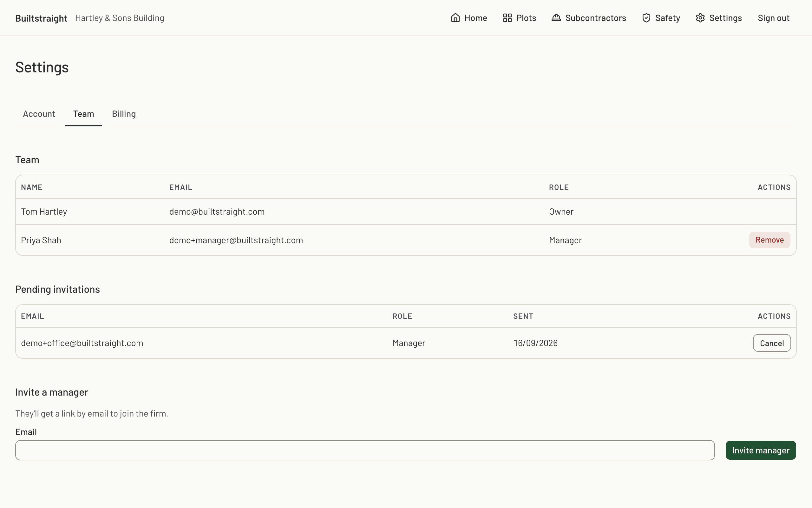Switch to the Account tab
Screen dimensions: 812x508
point(39,114)
